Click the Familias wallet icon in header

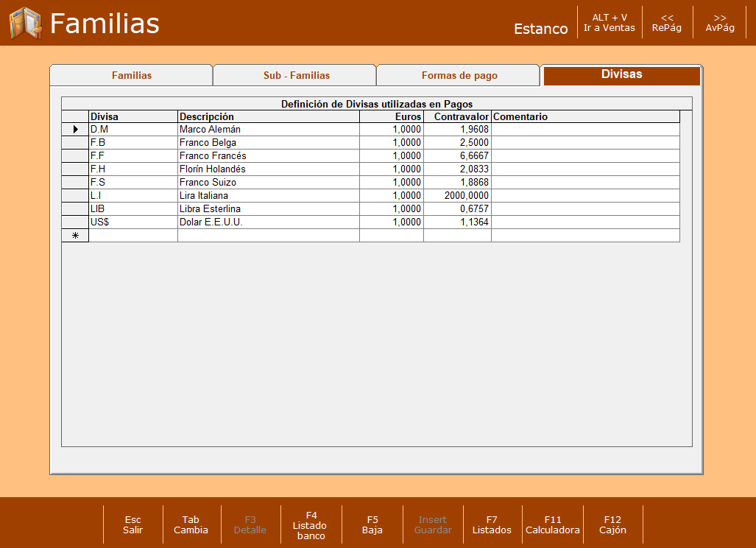(26, 23)
